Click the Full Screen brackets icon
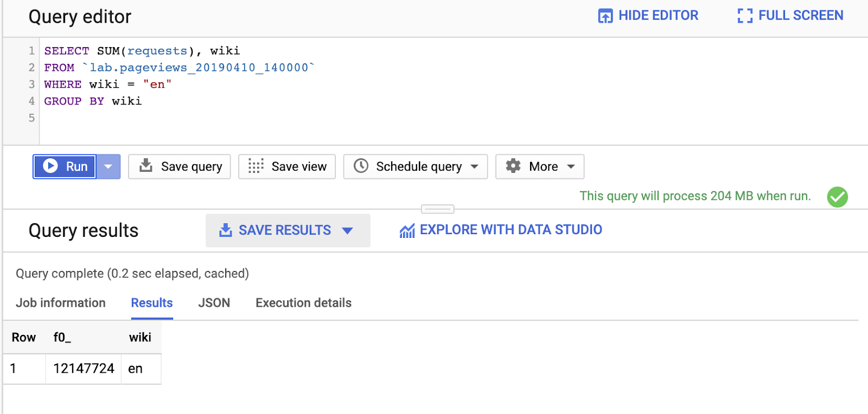 point(745,16)
